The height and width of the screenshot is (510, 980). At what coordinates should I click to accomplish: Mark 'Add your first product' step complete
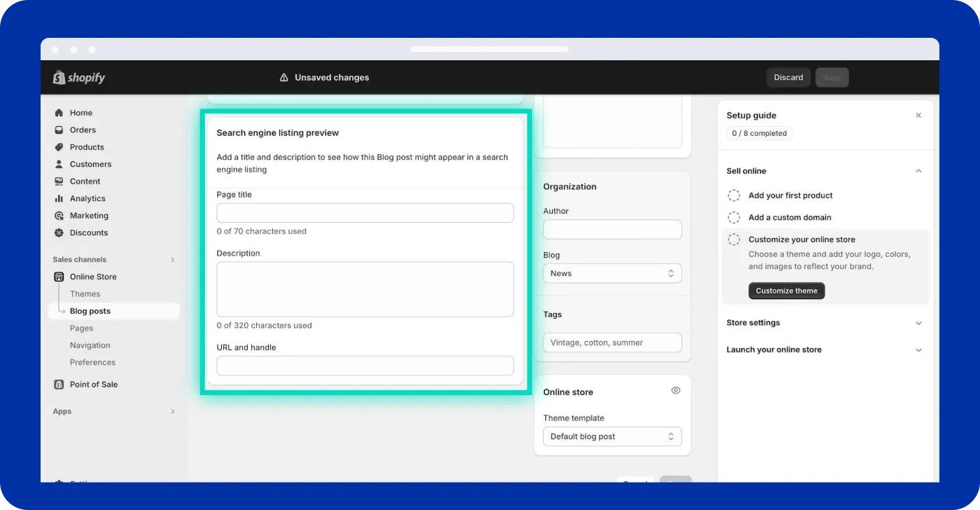click(734, 195)
